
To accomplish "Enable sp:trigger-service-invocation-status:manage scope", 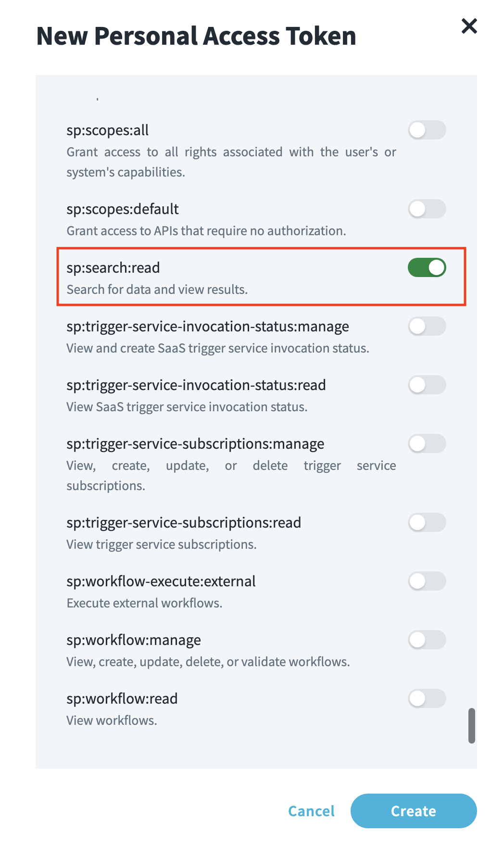I will click(427, 326).
